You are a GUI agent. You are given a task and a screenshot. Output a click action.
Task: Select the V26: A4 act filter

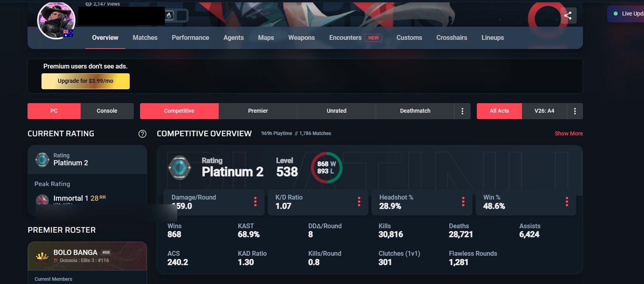[544, 111]
